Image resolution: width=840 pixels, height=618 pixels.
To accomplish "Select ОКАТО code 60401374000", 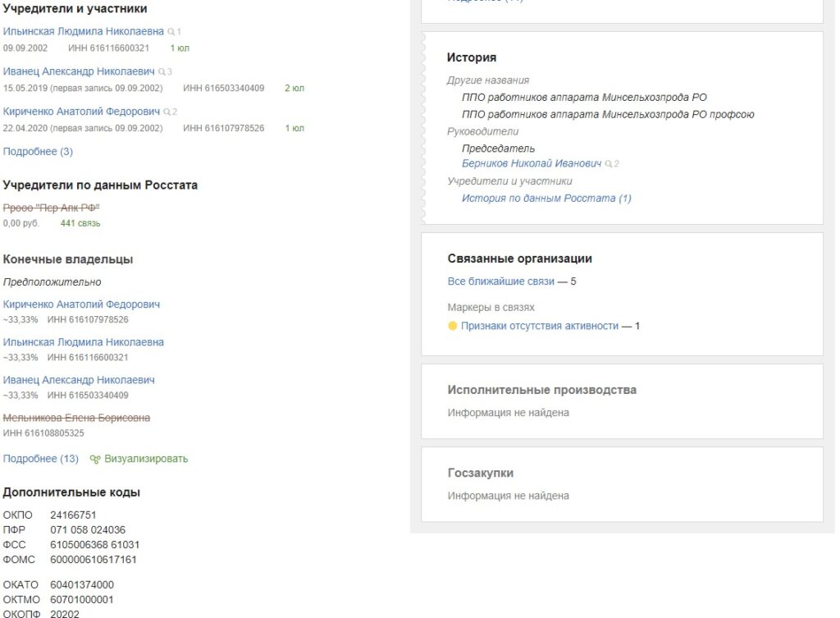I will tap(81, 585).
